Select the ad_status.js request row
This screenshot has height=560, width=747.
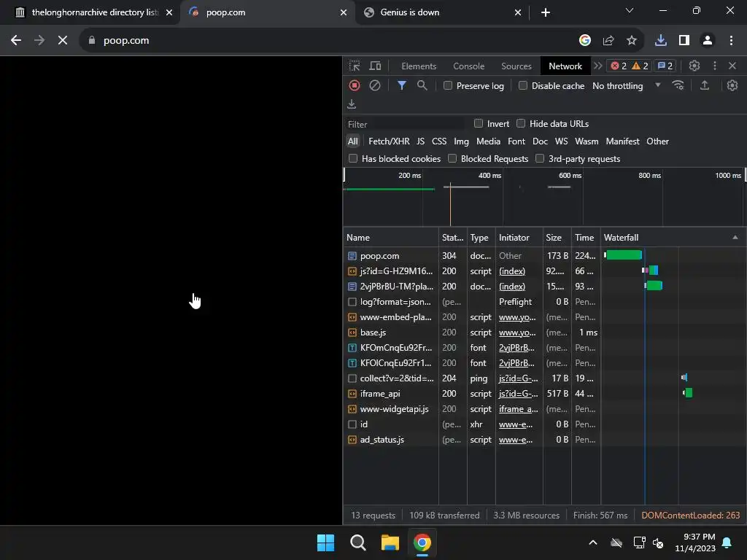pyautogui.click(x=544, y=440)
